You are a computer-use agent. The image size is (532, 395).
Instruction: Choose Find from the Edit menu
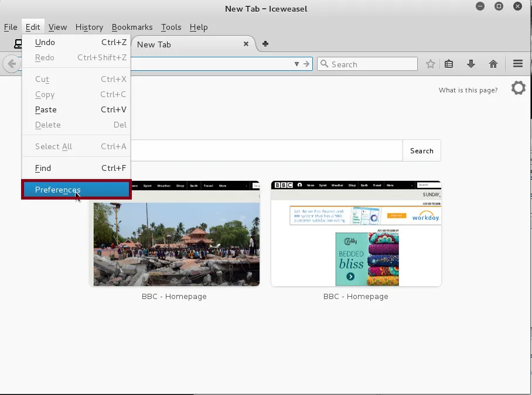(76, 168)
